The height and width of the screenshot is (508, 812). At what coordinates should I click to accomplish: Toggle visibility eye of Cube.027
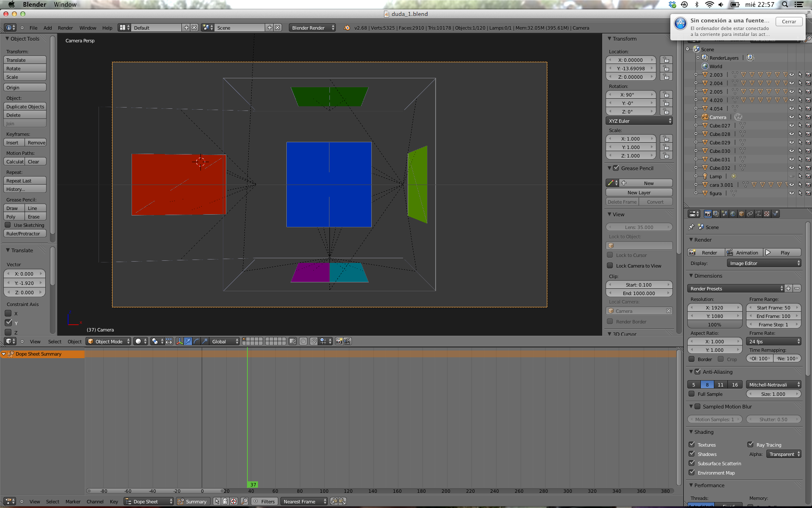pyautogui.click(x=791, y=125)
